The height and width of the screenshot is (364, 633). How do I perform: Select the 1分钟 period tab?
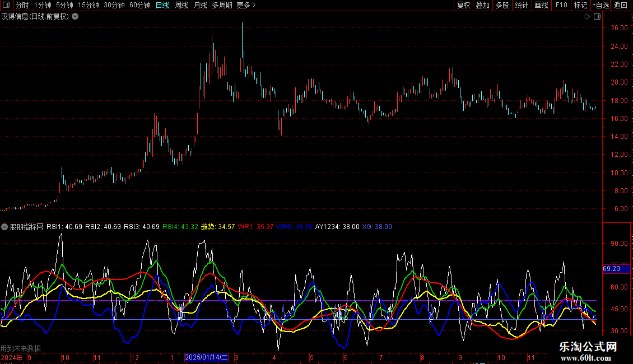tap(43, 5)
